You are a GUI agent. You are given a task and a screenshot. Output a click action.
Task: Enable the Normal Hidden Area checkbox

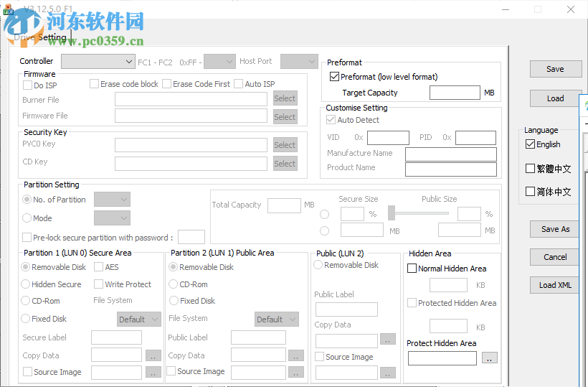412,269
